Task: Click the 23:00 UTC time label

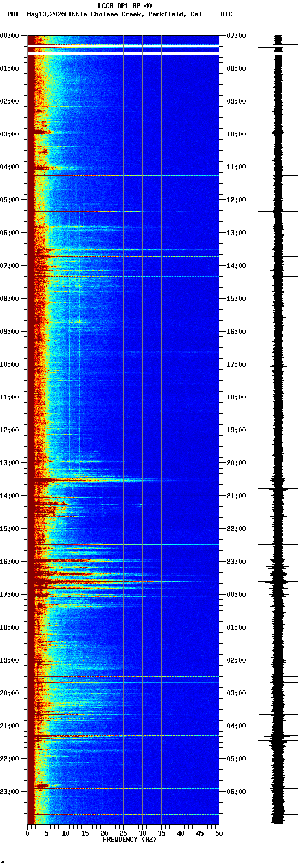Action: [x=236, y=562]
